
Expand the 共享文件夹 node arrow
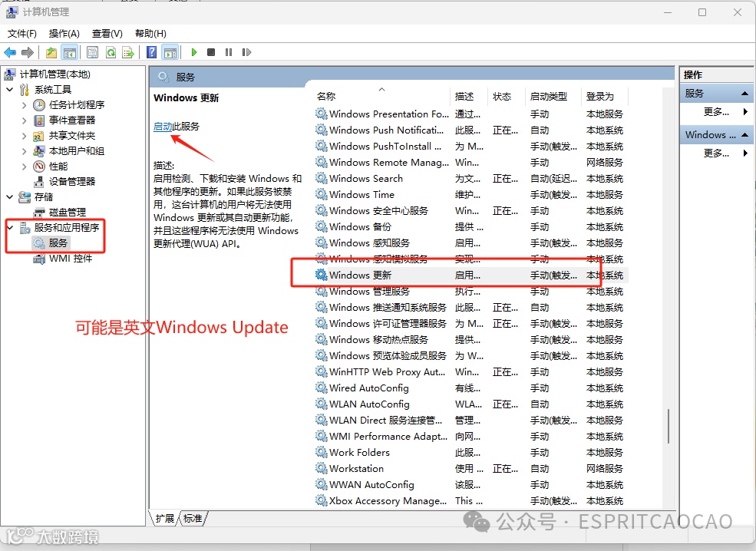tap(24, 136)
